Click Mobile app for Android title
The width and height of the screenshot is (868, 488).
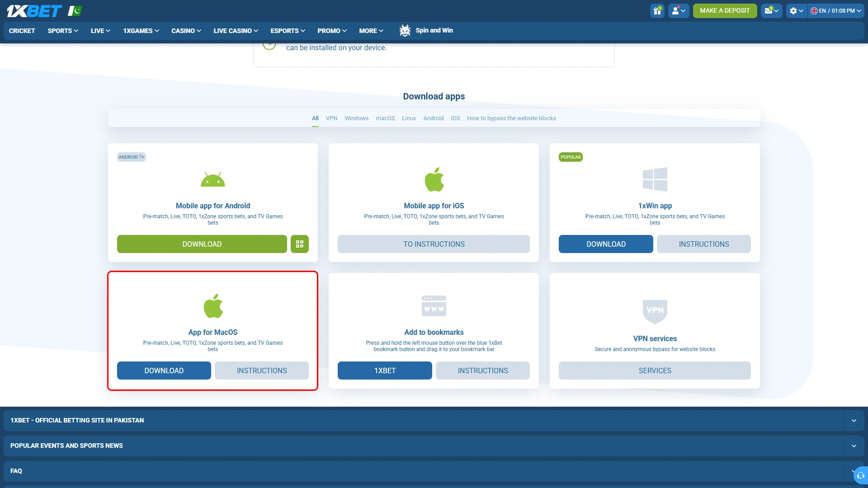(213, 206)
